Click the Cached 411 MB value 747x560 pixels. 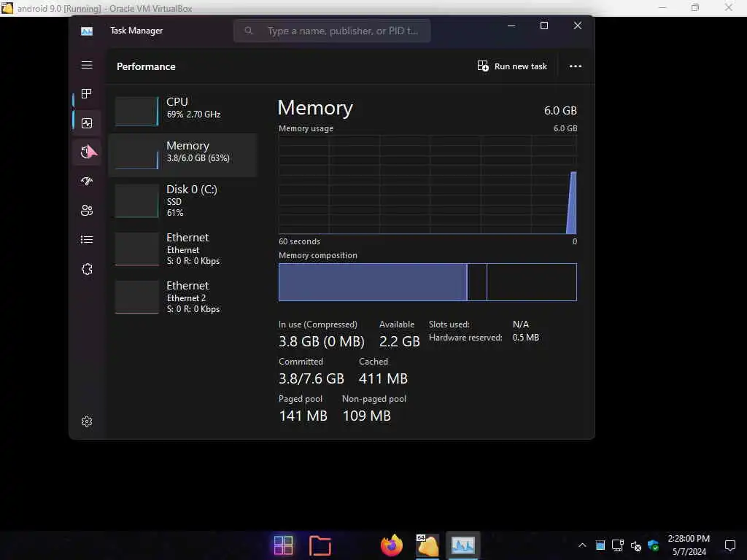383,378
